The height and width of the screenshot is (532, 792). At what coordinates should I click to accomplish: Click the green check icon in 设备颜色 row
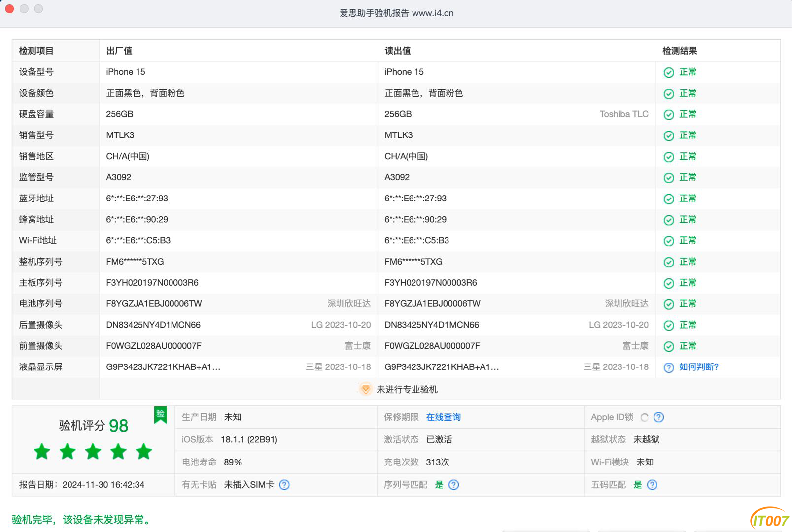(x=669, y=94)
